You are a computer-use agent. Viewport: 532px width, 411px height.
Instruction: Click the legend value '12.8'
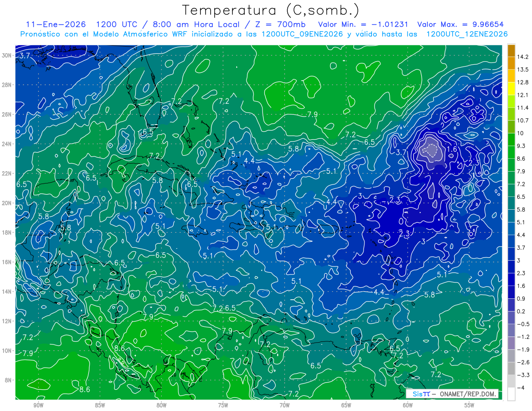click(x=523, y=82)
